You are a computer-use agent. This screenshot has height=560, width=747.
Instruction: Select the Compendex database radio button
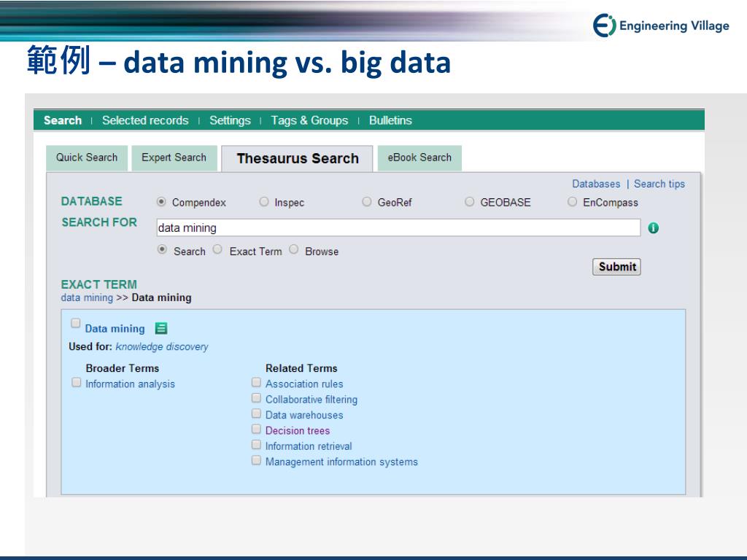[x=161, y=201]
